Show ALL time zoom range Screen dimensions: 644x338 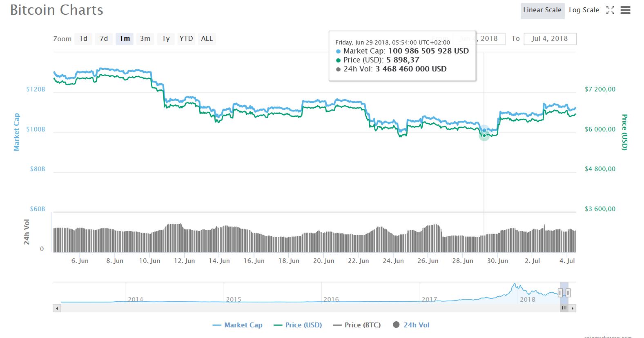pyautogui.click(x=207, y=39)
